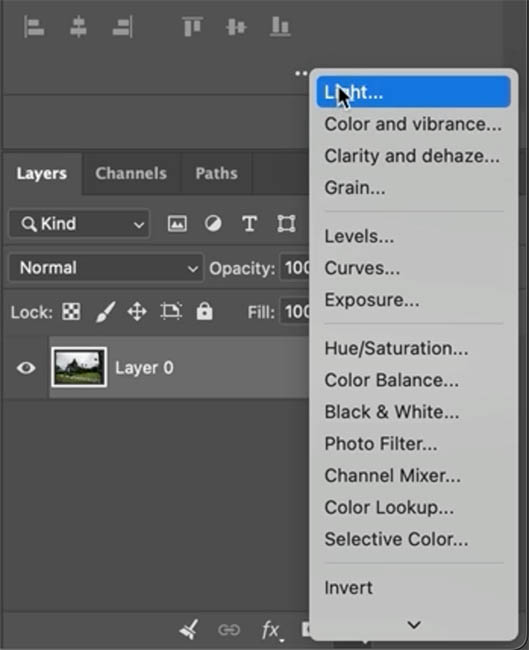The image size is (529, 650).
Task: Lock transparent pixels checkerboard icon
Action: [71, 311]
